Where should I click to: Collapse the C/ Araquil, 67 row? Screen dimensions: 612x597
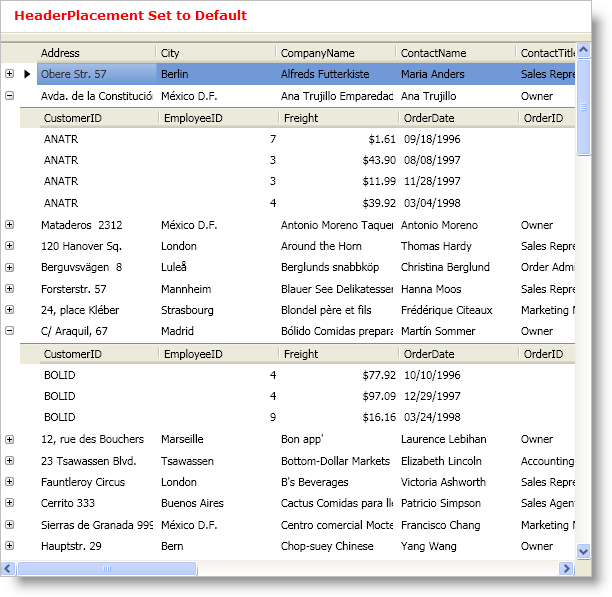[10, 331]
